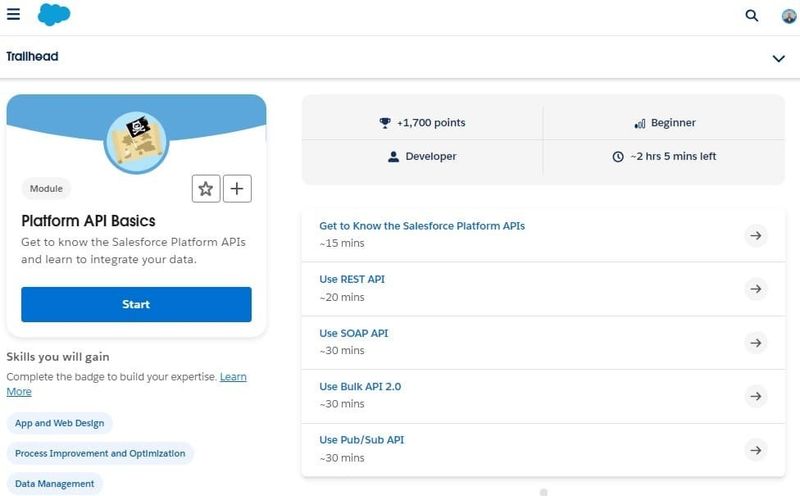Click arrow beside Get to Know Platform APIs
This screenshot has height=496, width=800.
point(756,235)
